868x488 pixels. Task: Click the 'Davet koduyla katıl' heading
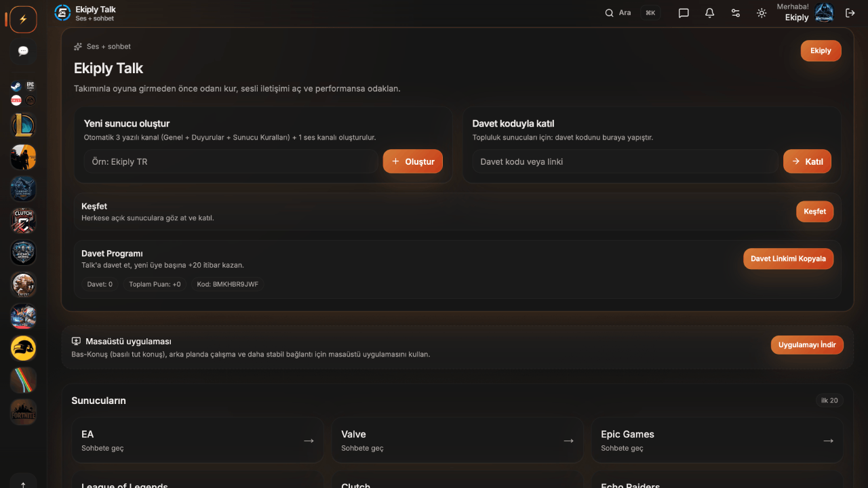(x=513, y=123)
